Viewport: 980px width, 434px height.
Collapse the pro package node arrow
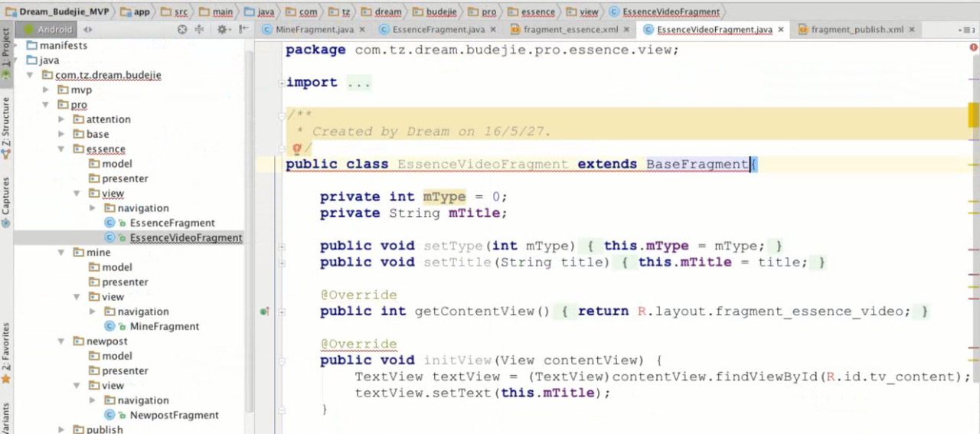tap(46, 105)
